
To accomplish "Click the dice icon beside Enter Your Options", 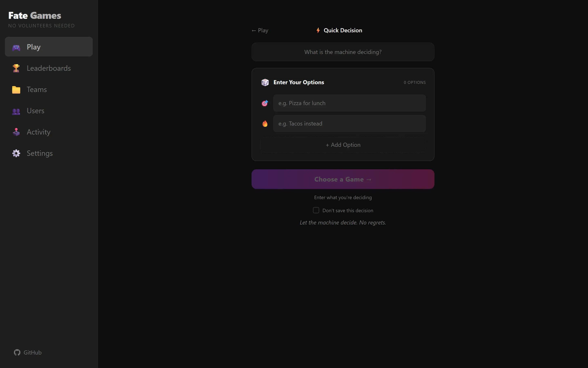I will click(x=265, y=83).
